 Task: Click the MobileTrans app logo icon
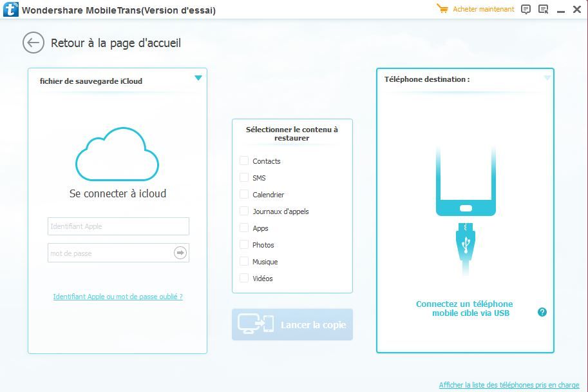tap(10, 10)
